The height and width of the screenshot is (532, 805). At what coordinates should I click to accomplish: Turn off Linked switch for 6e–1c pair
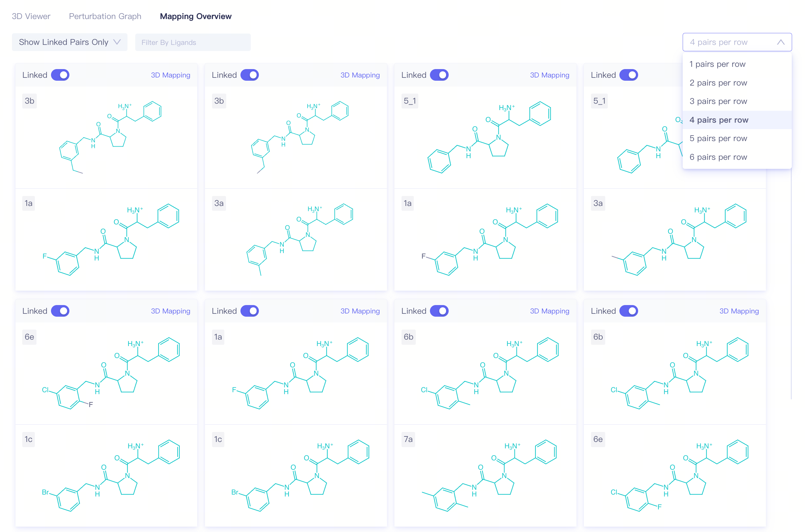(x=60, y=311)
